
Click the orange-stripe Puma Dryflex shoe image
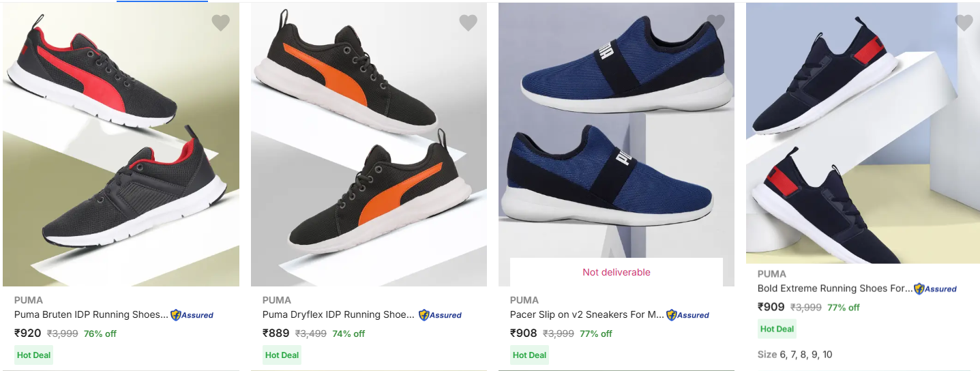pos(368,145)
